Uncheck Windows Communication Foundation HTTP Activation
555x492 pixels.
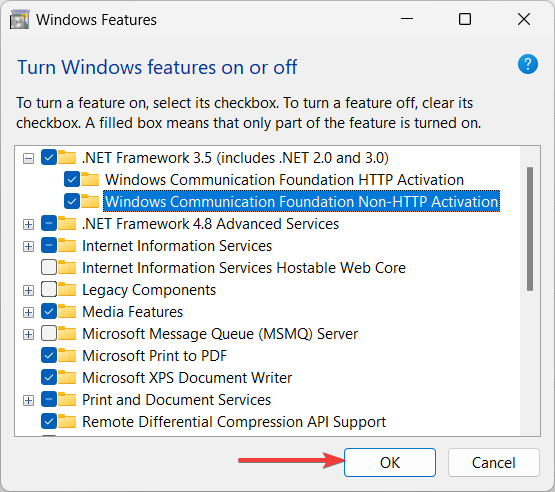[x=71, y=179]
